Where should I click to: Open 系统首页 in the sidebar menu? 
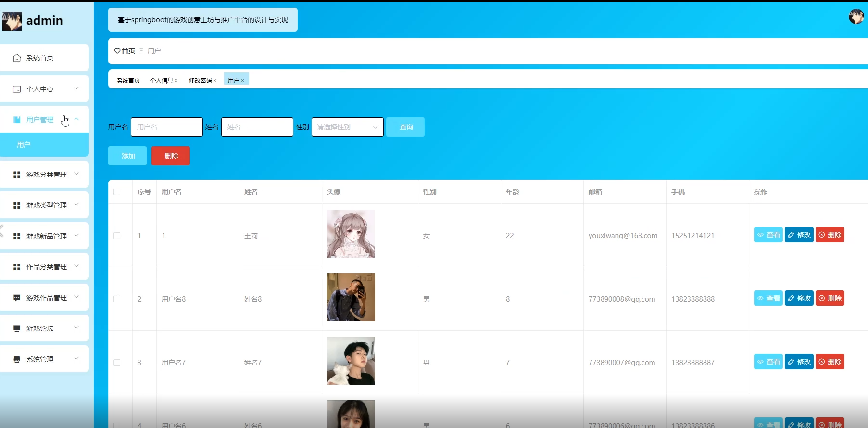click(x=44, y=58)
